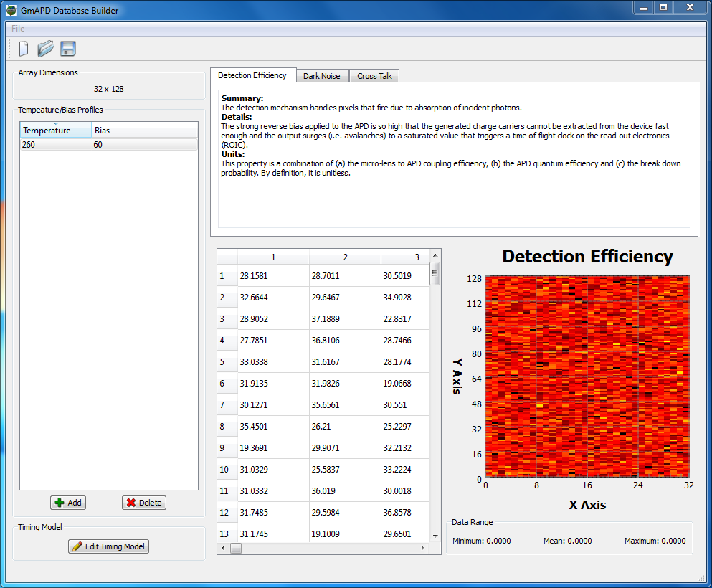712x588 pixels.
Task: Switch to the Dark Noise tab
Action: click(321, 76)
